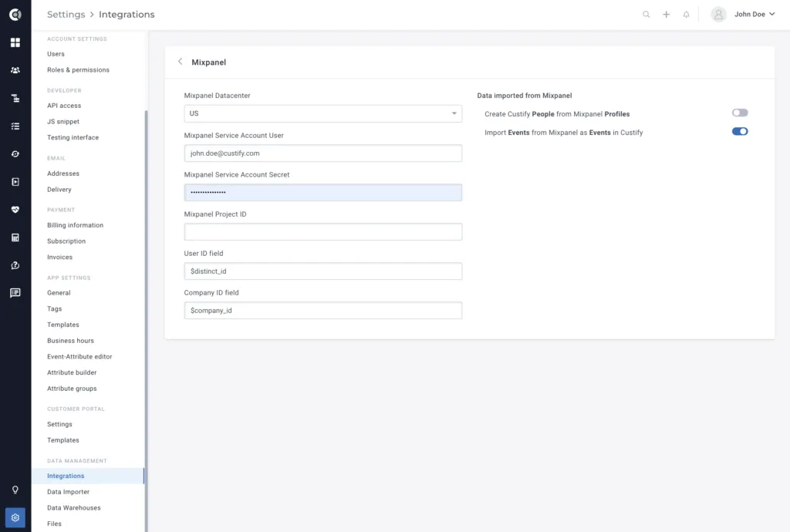Open Data Warehouses link
Image resolution: width=790 pixels, height=532 pixels.
pyautogui.click(x=73, y=508)
